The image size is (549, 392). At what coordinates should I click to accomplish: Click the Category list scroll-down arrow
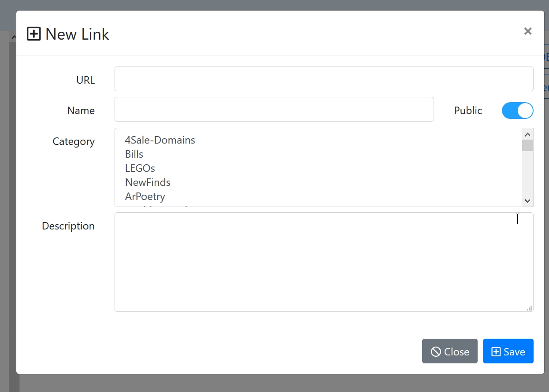click(527, 201)
